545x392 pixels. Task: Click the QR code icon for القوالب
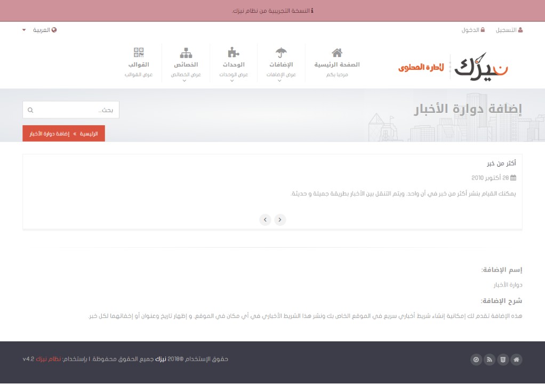click(x=139, y=52)
